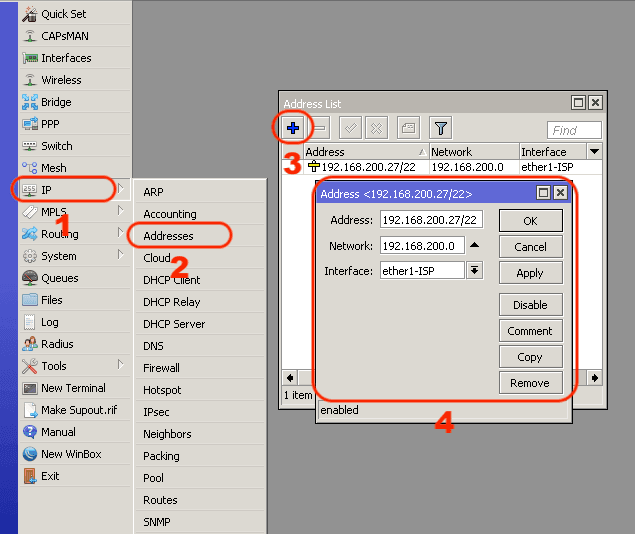Sort by the Network column header
This screenshot has width=635, height=534.
[x=474, y=151]
